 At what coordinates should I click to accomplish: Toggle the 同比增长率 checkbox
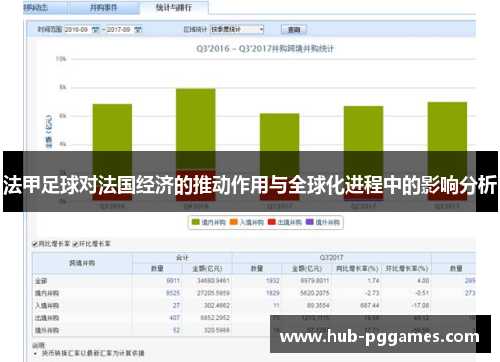35,244
